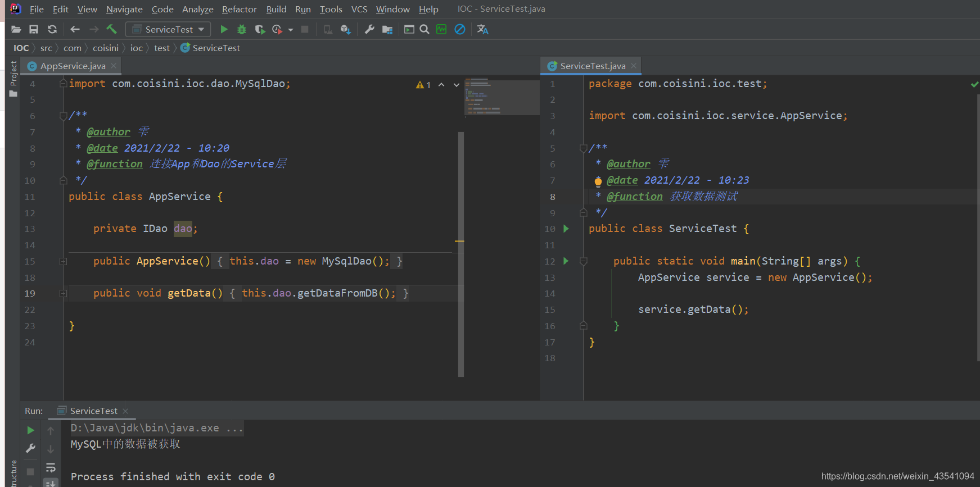Open the ServiceTest run configuration dropdown
Viewport: 980px width, 487px height.
[x=169, y=29]
